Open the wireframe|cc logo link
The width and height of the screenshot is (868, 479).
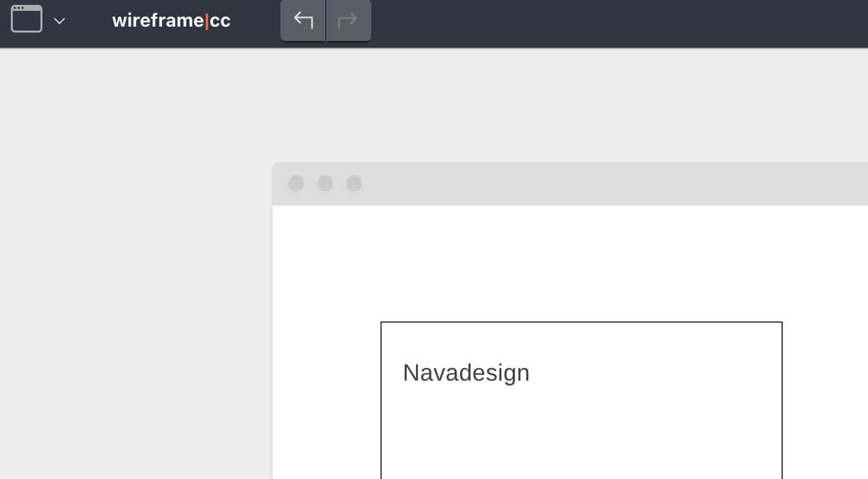pos(171,20)
